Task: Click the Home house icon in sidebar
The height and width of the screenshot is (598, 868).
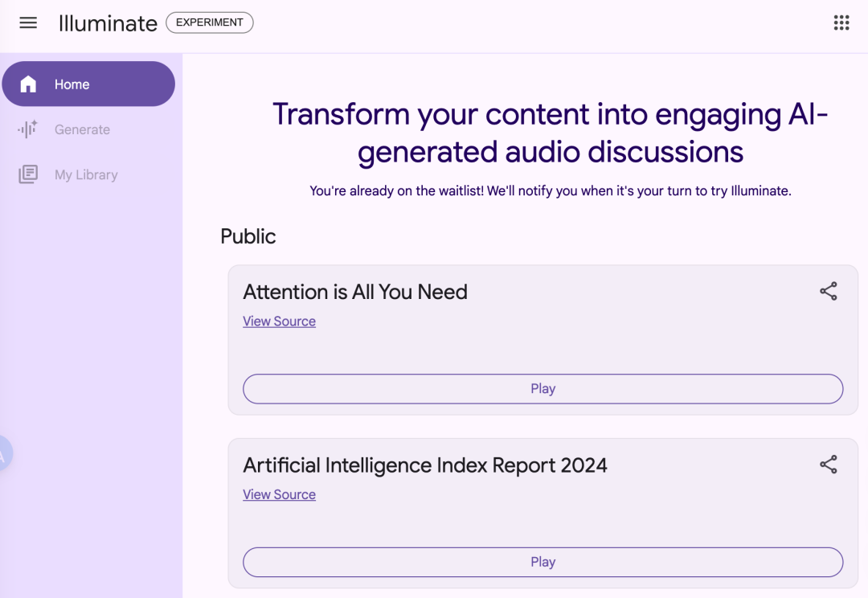Action: pos(28,84)
